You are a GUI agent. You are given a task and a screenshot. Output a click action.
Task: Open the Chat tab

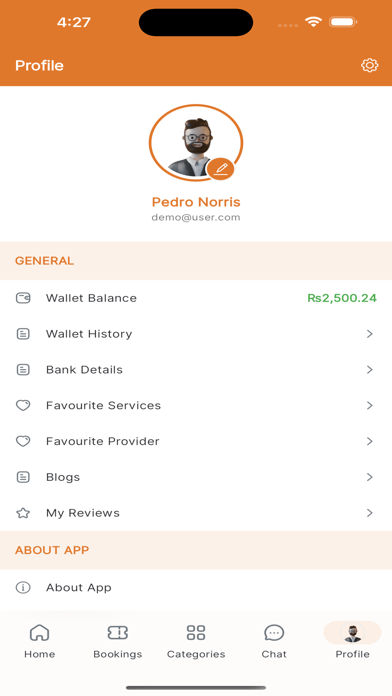point(274,641)
